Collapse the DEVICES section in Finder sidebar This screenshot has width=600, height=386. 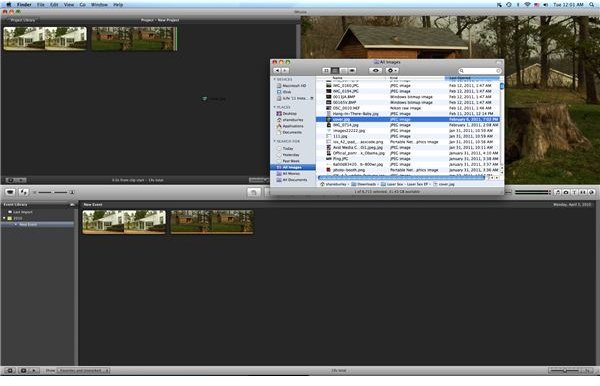click(x=274, y=79)
